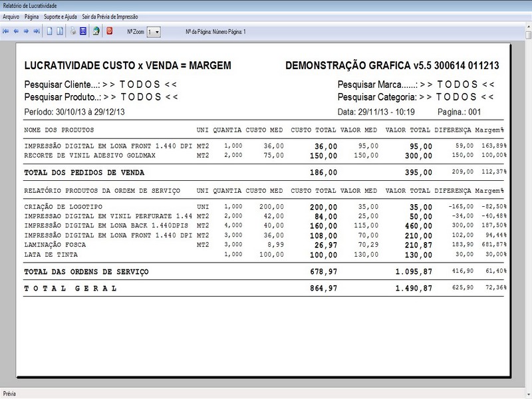Open the print dialog
This screenshot has width=532, height=399.
[74, 30]
